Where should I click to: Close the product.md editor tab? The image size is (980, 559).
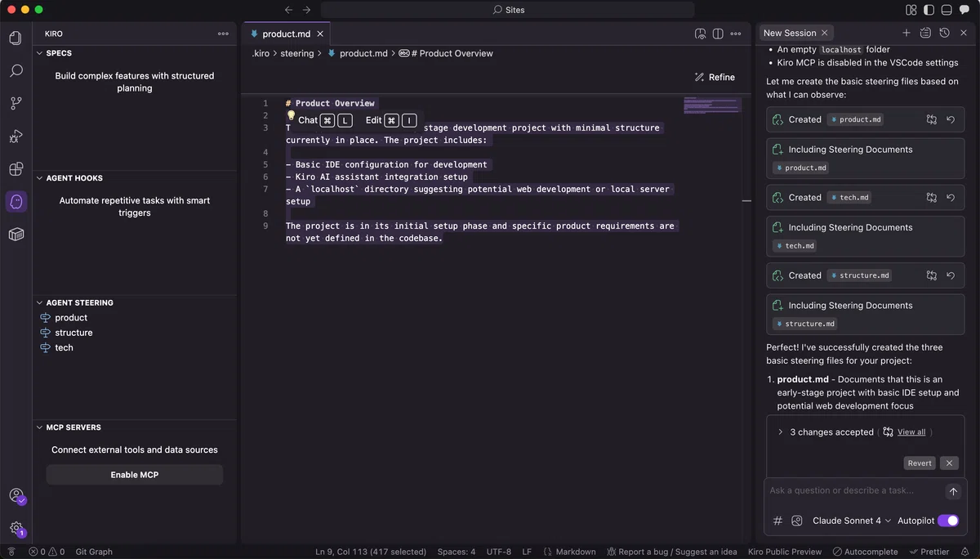(320, 34)
